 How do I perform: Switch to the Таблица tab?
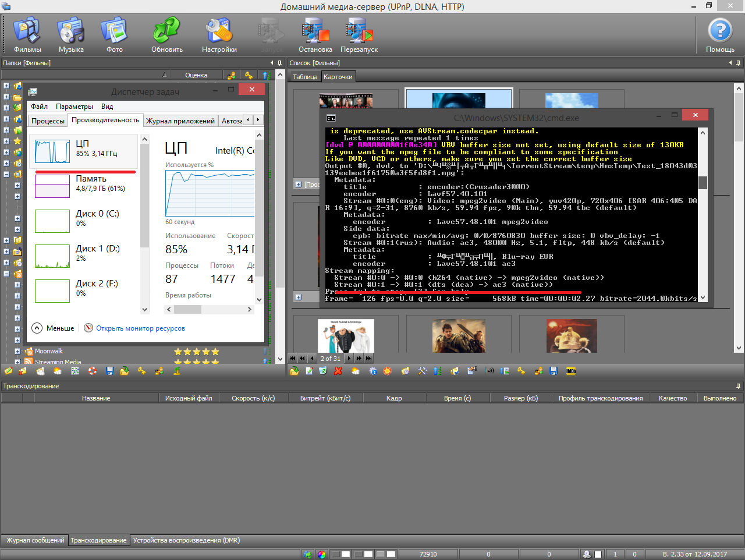(305, 77)
